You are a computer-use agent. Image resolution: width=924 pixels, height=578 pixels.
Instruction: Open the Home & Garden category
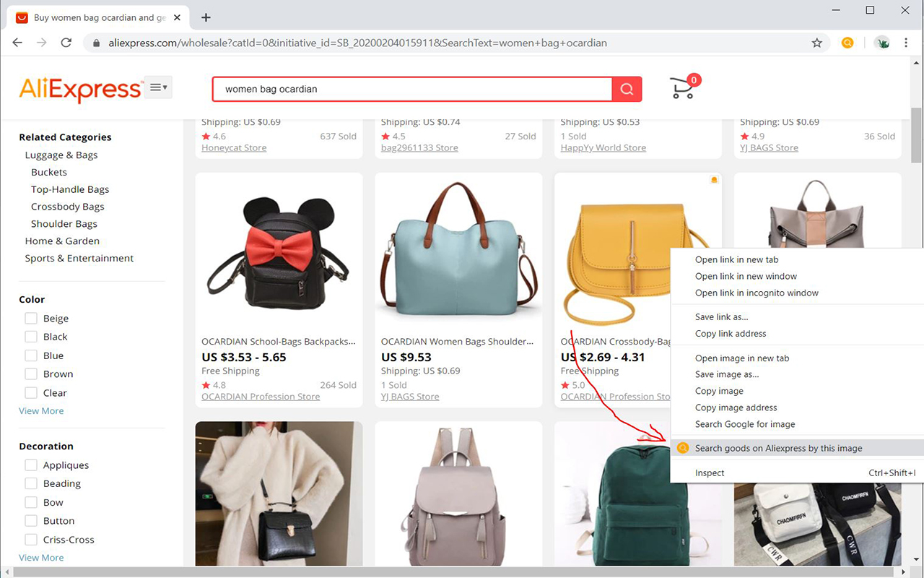point(62,241)
